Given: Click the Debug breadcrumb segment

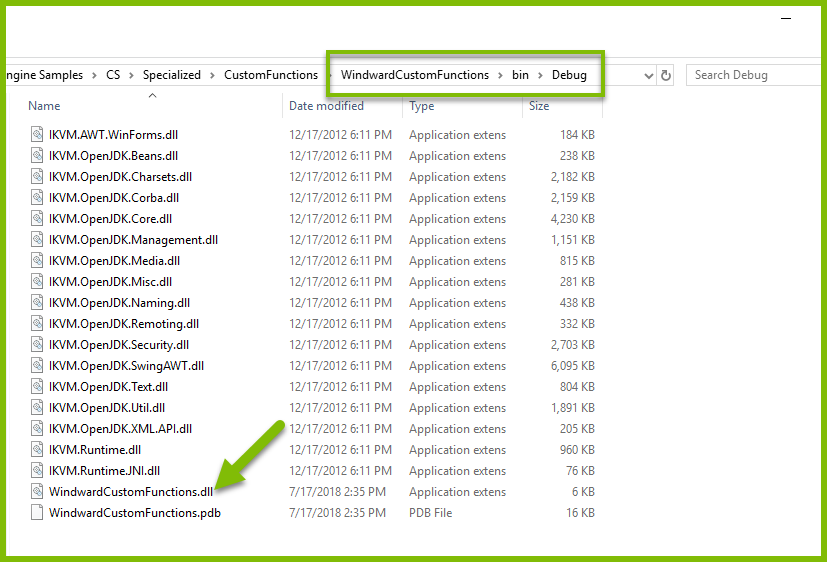Looking at the screenshot, I should coord(569,75).
